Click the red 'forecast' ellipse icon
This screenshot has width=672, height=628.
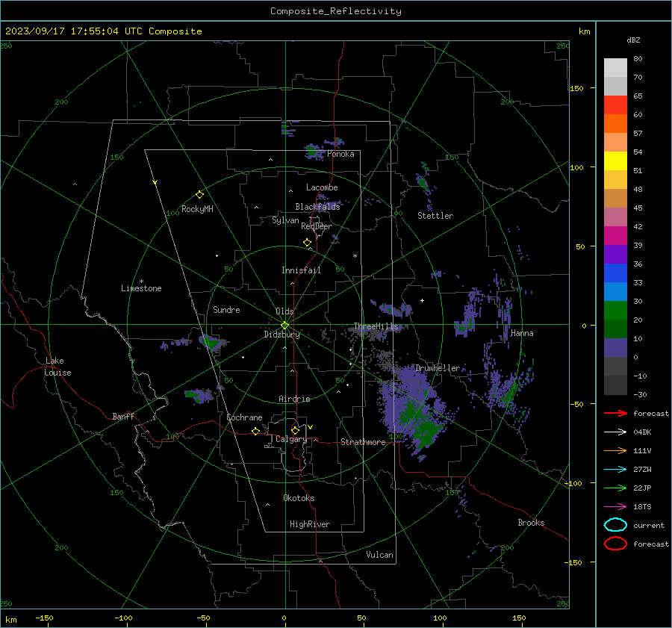point(615,544)
